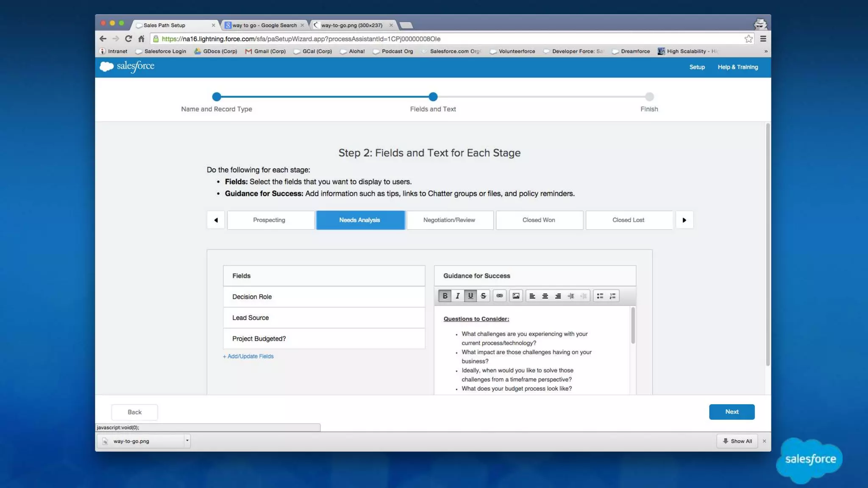Align guidance text to center
The image size is (868, 488).
[545, 296]
